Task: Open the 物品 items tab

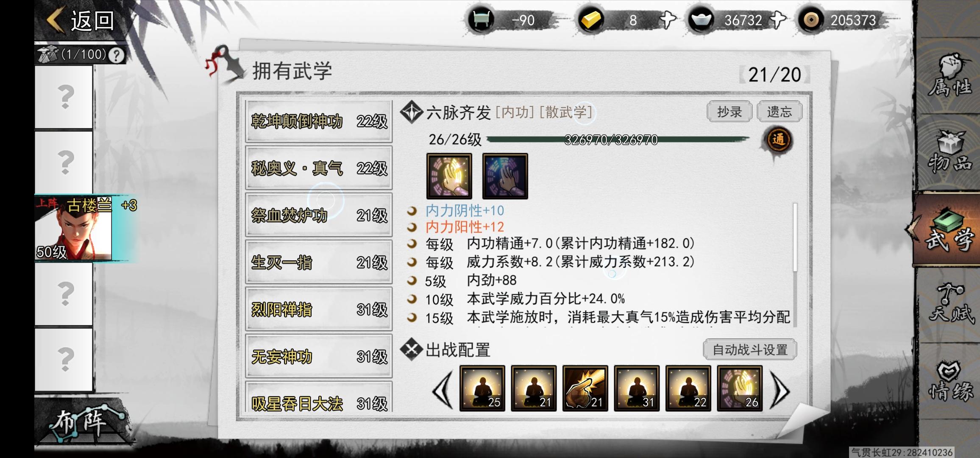Action: (949, 153)
